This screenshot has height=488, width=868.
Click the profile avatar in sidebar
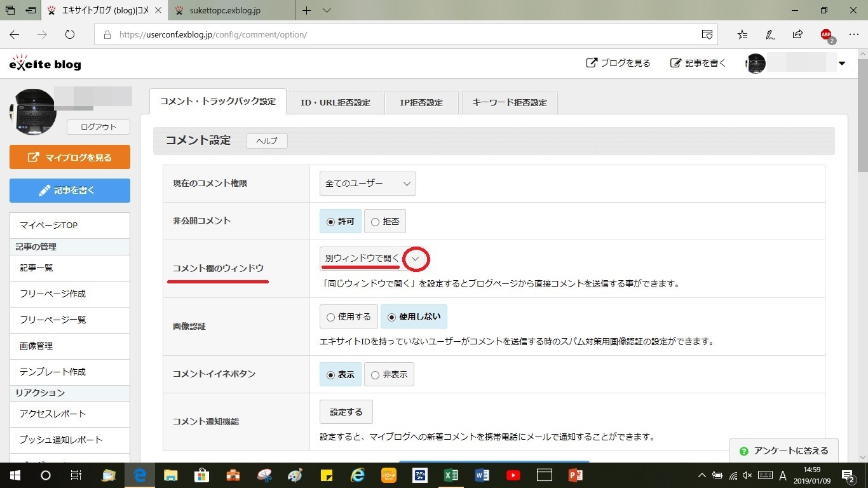pyautogui.click(x=32, y=112)
